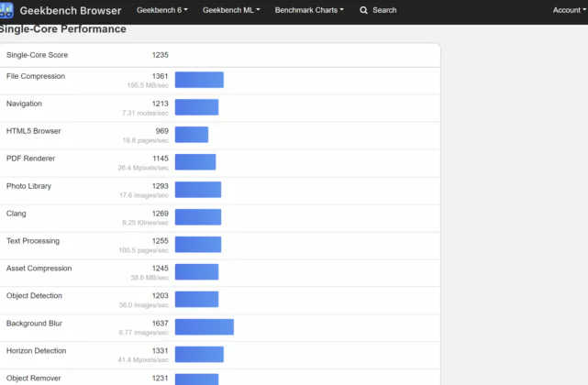Open the Benchmark Charts dropdown
Viewport: 588px width, 385px height.
tap(309, 10)
